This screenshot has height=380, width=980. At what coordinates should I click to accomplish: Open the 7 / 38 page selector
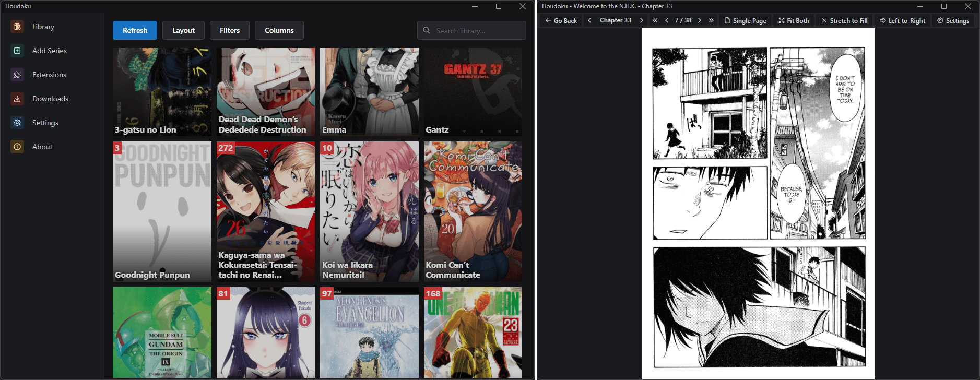pyautogui.click(x=683, y=20)
